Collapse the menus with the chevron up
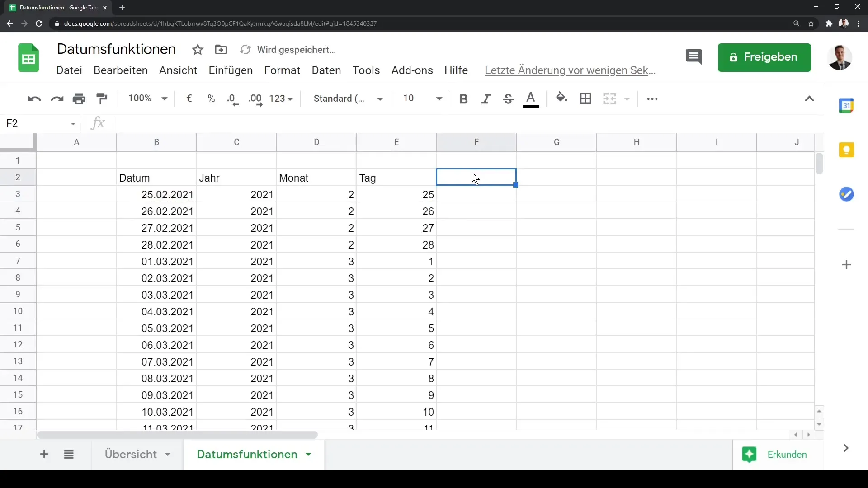 click(809, 99)
